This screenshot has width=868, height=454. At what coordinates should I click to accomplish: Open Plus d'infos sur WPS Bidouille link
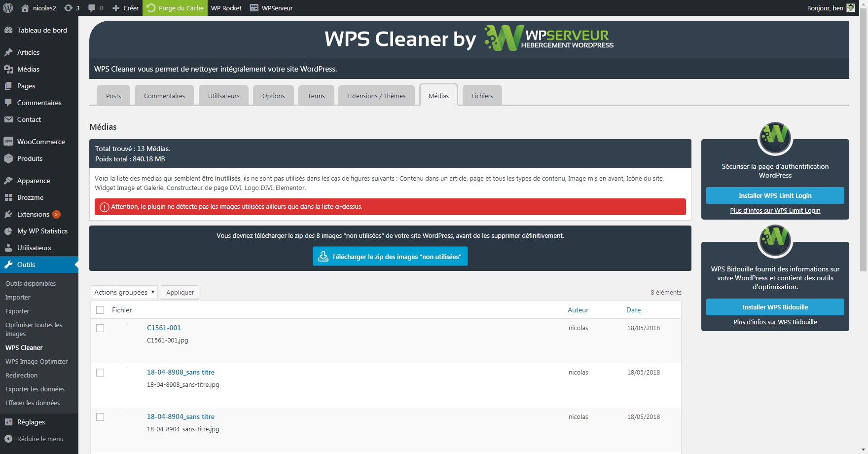[x=775, y=322]
